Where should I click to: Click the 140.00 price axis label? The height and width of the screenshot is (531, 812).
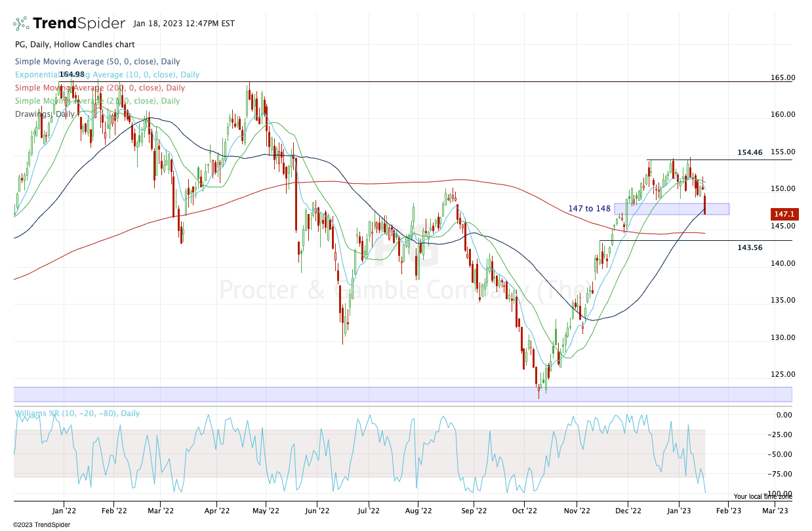click(782, 263)
